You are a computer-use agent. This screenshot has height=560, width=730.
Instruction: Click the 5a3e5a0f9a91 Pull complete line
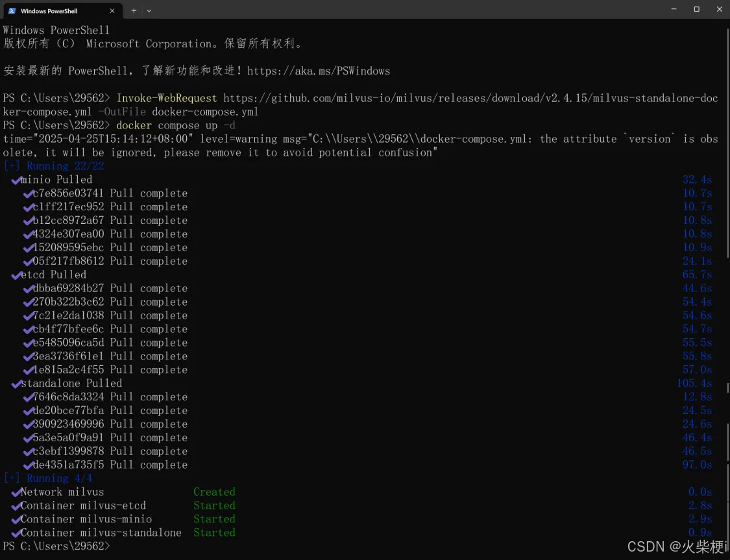105,437
